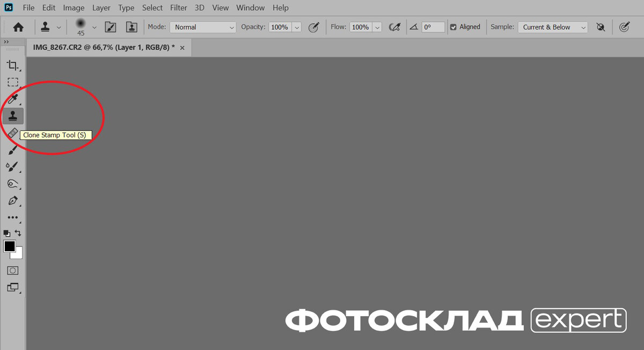Expand the toolbar double-arrow toggle

(6, 42)
